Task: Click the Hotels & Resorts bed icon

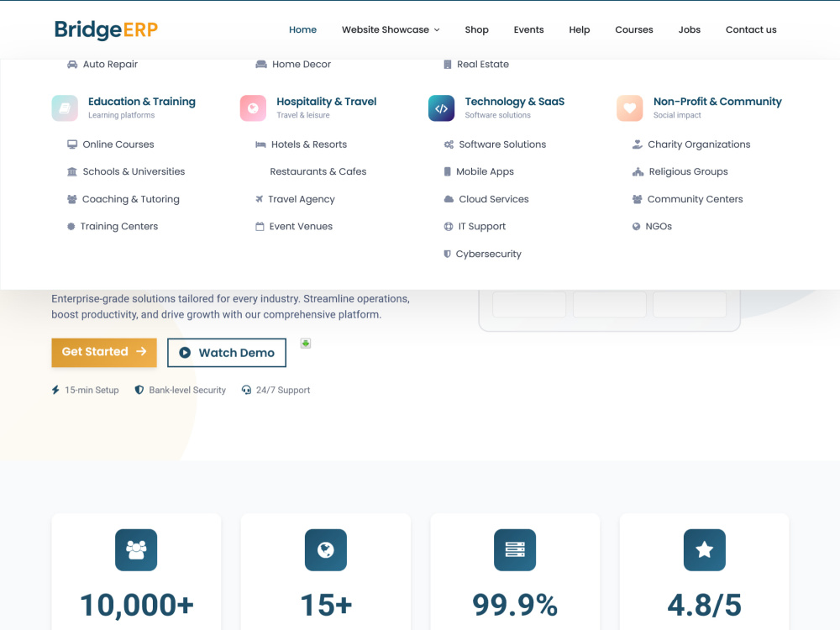Action: coord(260,144)
